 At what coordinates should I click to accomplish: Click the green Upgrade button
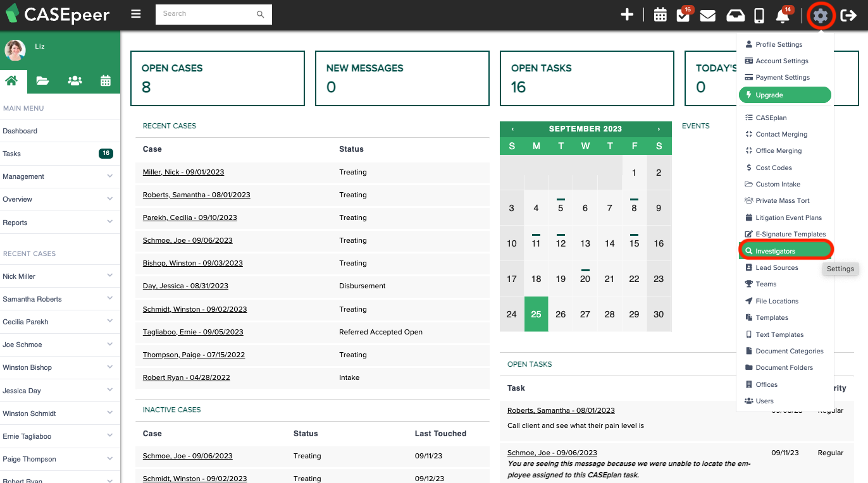(784, 95)
